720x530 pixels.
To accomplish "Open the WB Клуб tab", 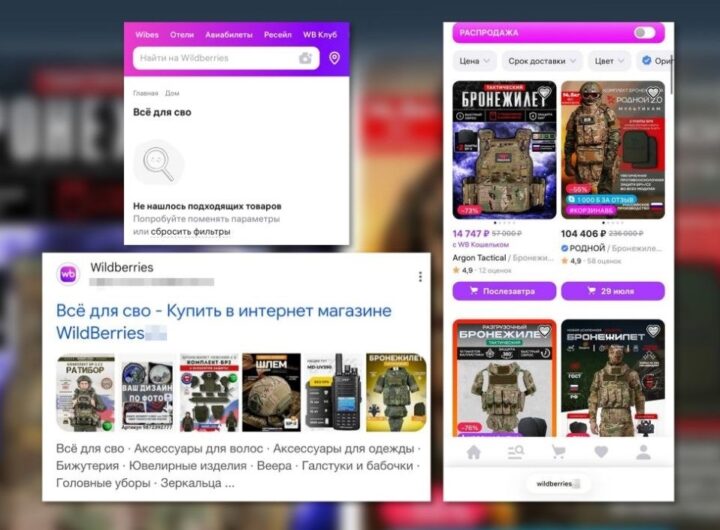I will click(x=320, y=35).
